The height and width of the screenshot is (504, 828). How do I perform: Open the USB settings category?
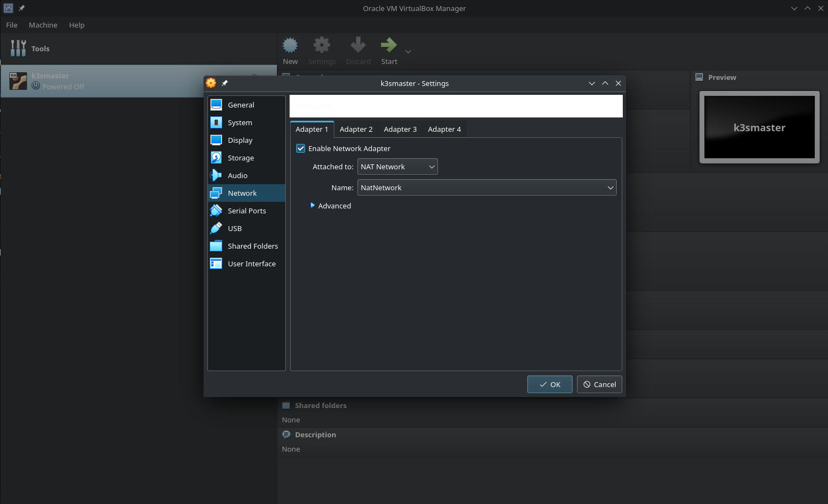coord(247,228)
